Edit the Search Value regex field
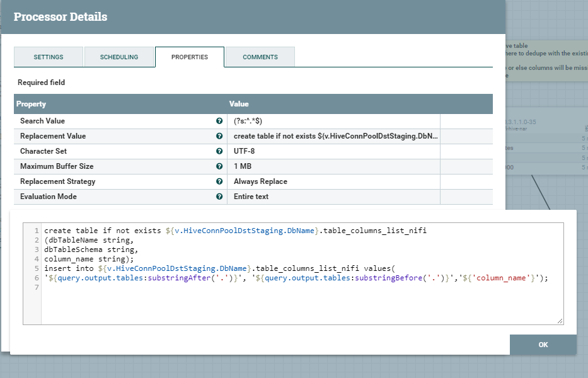588x378 pixels. pyautogui.click(x=334, y=121)
